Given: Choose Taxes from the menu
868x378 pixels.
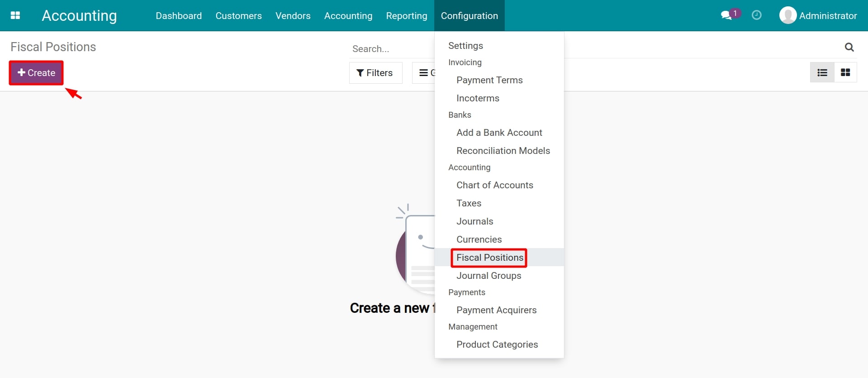Looking at the screenshot, I should point(469,203).
